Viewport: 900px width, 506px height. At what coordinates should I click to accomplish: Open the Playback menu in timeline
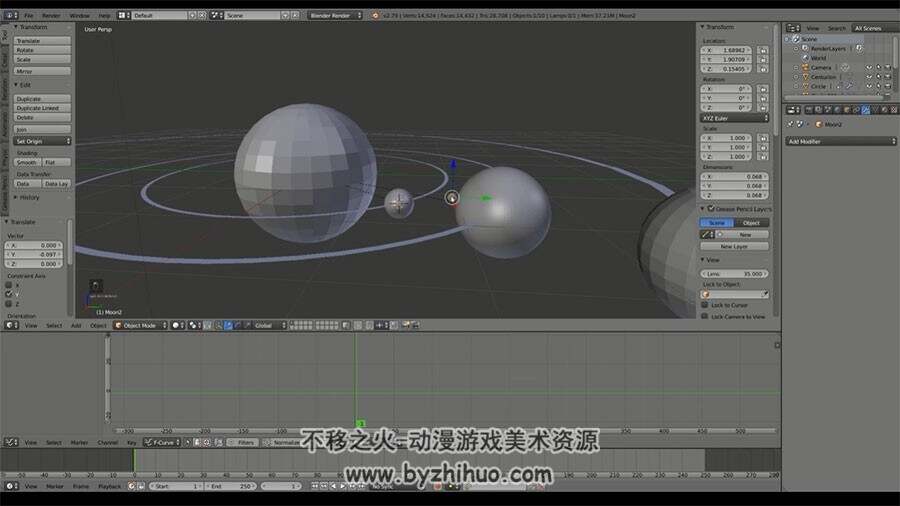pos(109,486)
